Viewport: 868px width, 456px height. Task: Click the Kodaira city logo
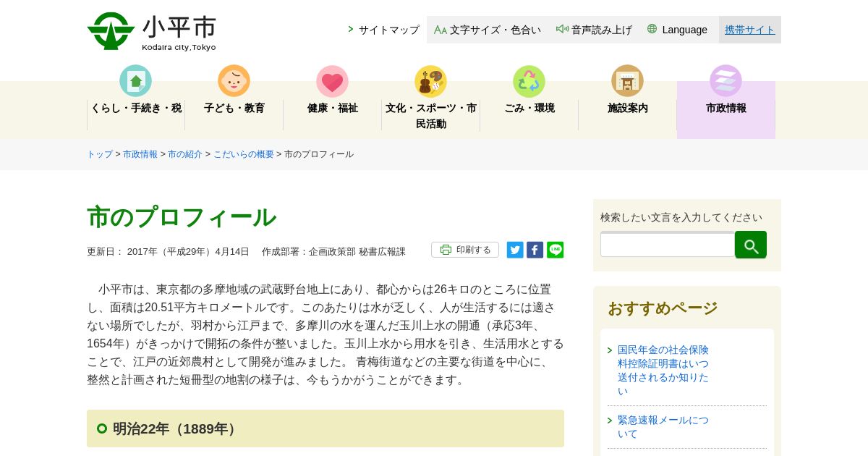[x=111, y=31]
